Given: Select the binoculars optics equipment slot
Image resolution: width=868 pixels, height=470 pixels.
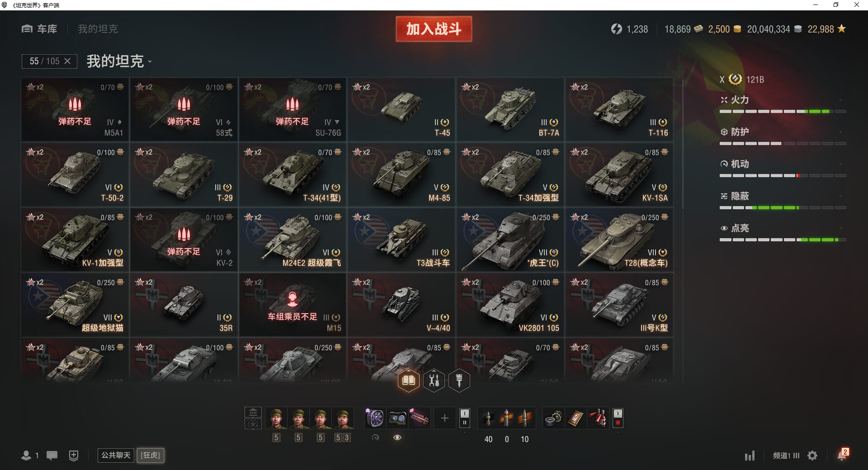Looking at the screenshot, I should pyautogui.click(x=397, y=418).
